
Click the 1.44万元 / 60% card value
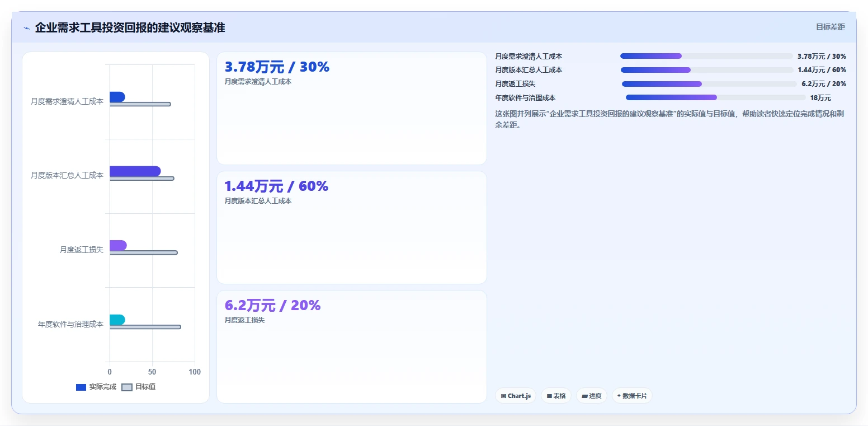coord(276,186)
